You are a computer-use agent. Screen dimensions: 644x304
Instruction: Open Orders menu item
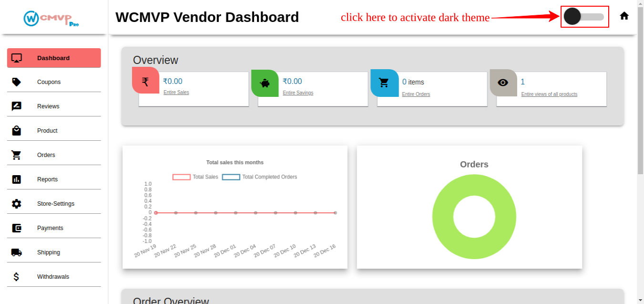(x=54, y=155)
